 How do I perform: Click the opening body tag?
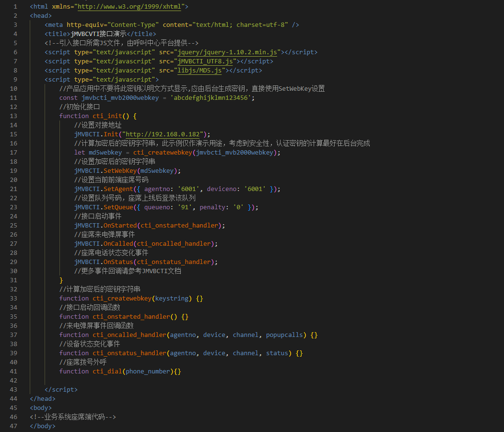(x=40, y=408)
